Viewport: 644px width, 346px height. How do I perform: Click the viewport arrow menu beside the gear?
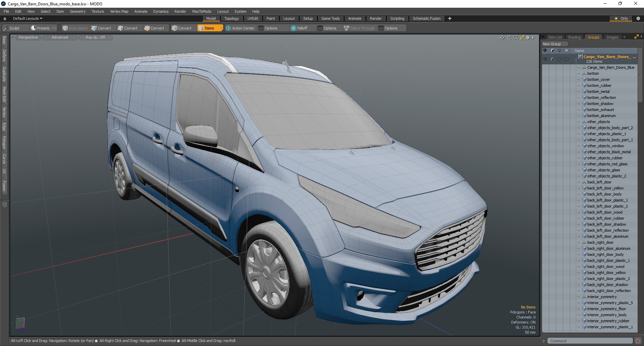[x=533, y=38]
